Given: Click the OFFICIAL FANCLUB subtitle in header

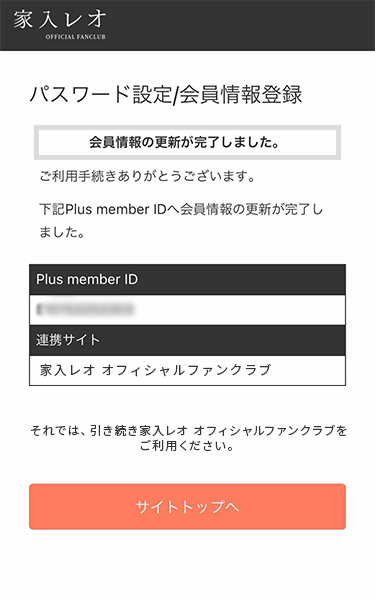Looking at the screenshot, I should click(75, 37).
